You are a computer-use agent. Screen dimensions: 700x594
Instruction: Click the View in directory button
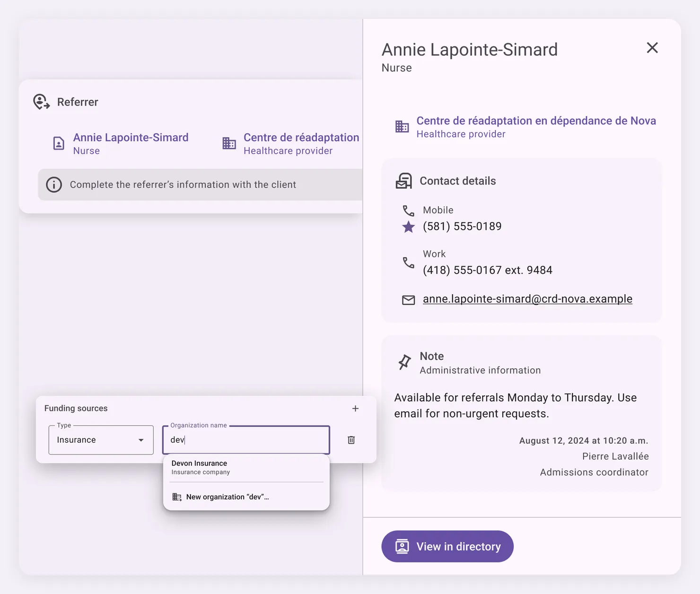447,546
